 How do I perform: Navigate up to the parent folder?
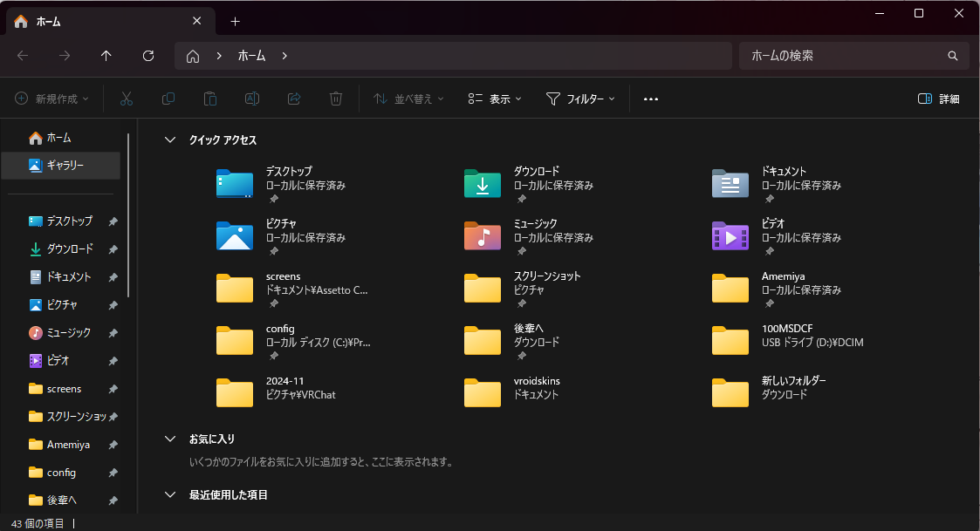106,55
